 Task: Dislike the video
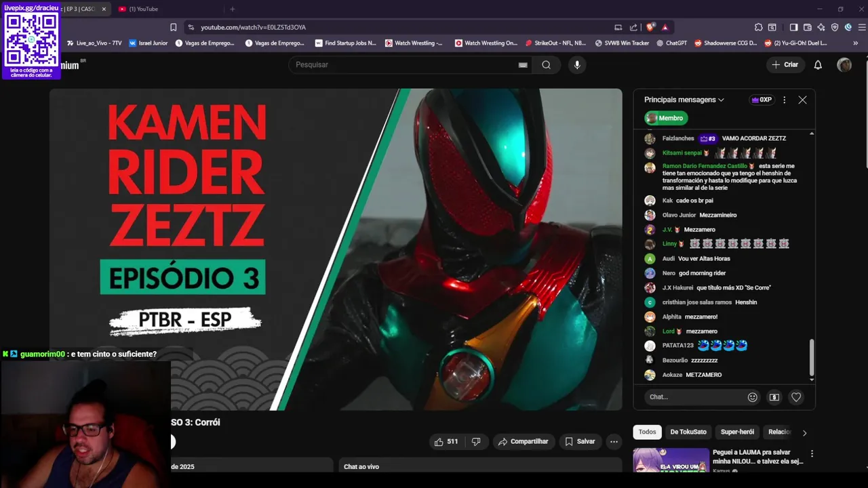click(476, 441)
